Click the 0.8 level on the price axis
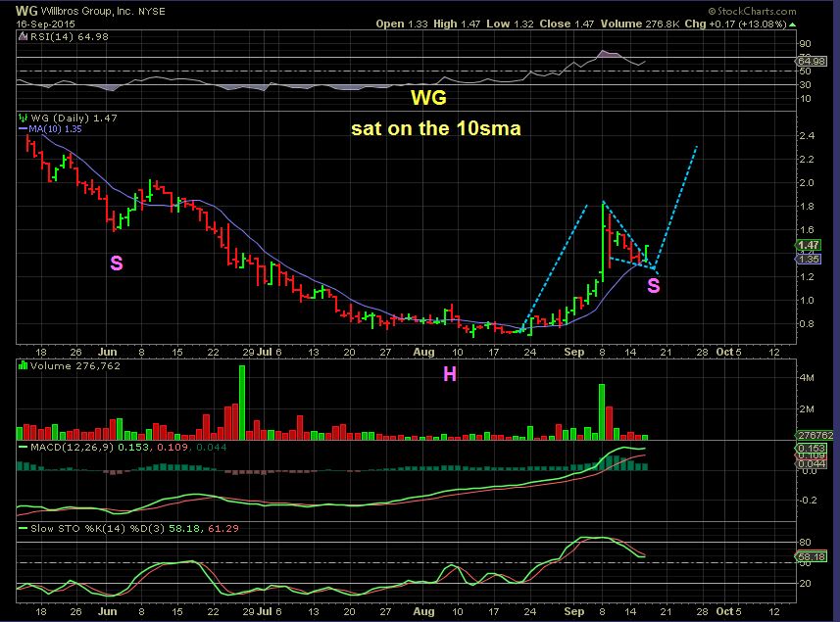Viewport: 840px width, 622px height. click(807, 324)
